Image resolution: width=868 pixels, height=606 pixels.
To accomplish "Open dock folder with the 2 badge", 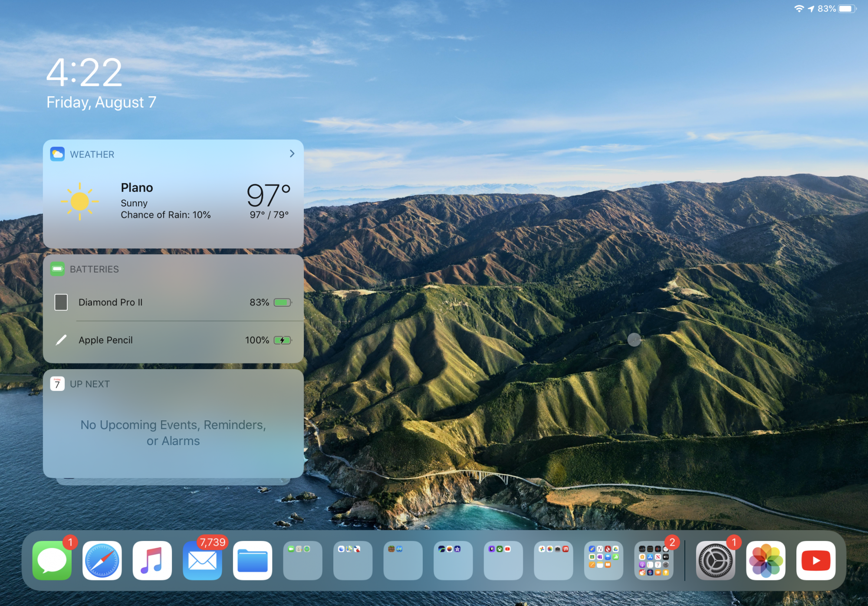I will pyautogui.click(x=654, y=560).
